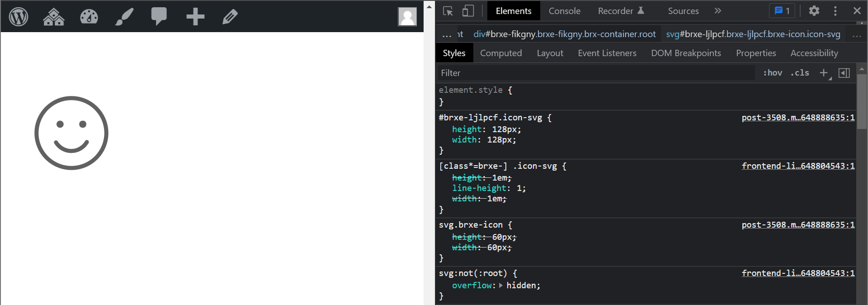Select the Layout sub-tab

(x=550, y=53)
